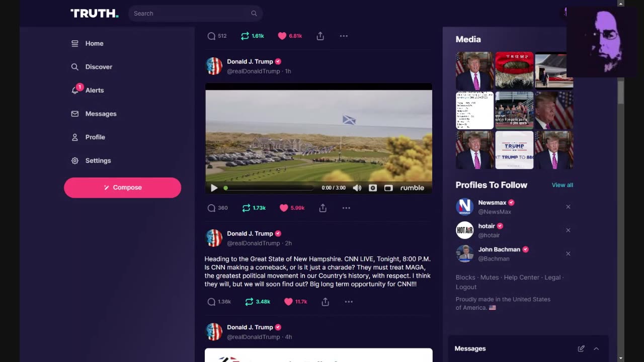Click View all profiles link
The height and width of the screenshot is (362, 644).
point(562,186)
